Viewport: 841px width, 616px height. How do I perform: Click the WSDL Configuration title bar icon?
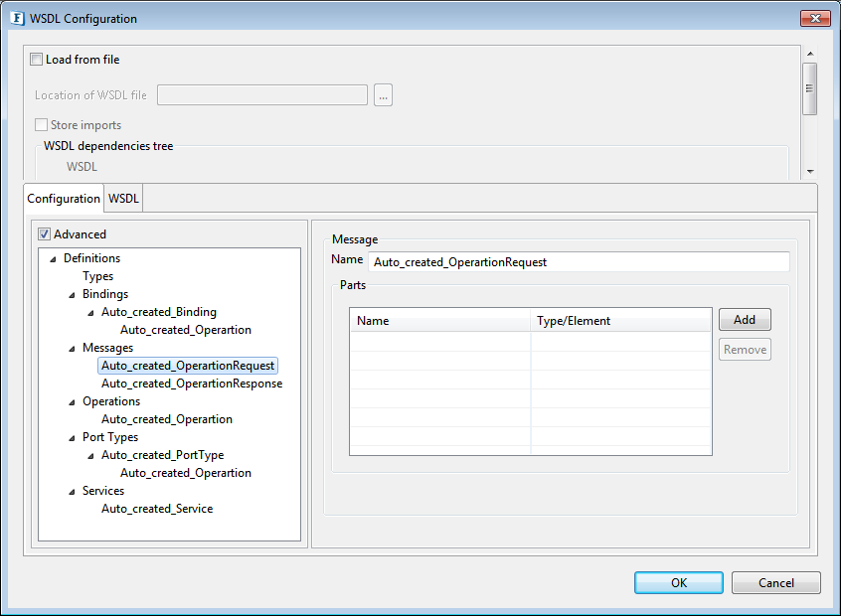click(x=17, y=18)
